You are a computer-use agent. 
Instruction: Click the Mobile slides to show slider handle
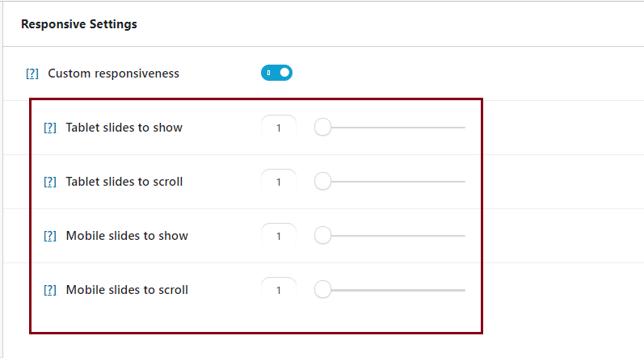[x=322, y=236]
